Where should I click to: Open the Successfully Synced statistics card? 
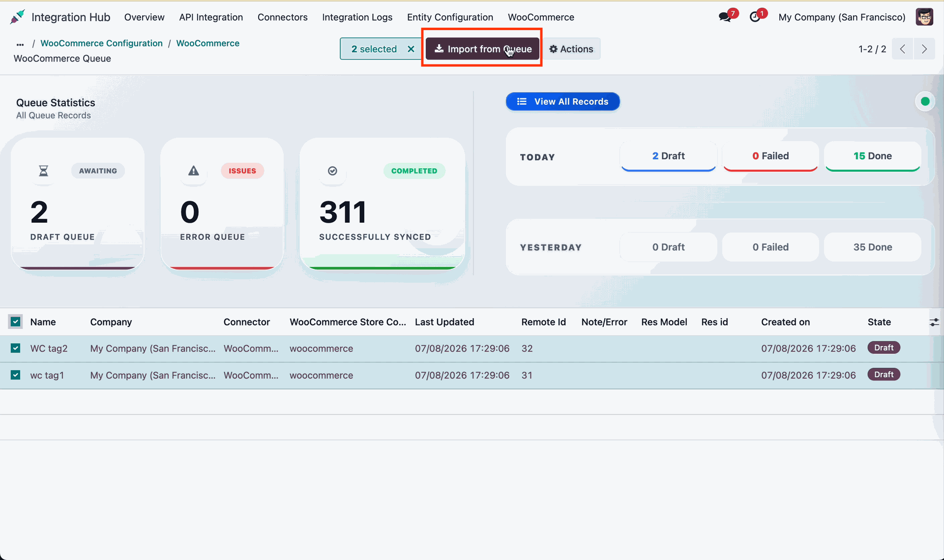pos(382,204)
